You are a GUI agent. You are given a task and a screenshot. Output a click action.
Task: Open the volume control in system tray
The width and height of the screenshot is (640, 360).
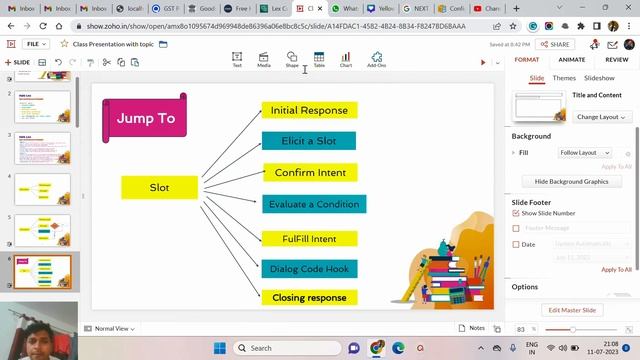pyautogui.click(x=563, y=348)
